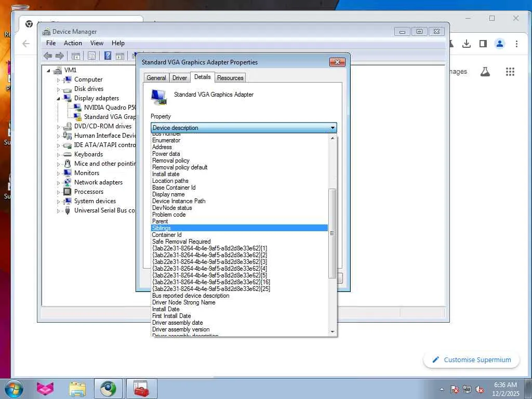Expand the Computer node
This screenshot has height=399, width=532.
58,80
